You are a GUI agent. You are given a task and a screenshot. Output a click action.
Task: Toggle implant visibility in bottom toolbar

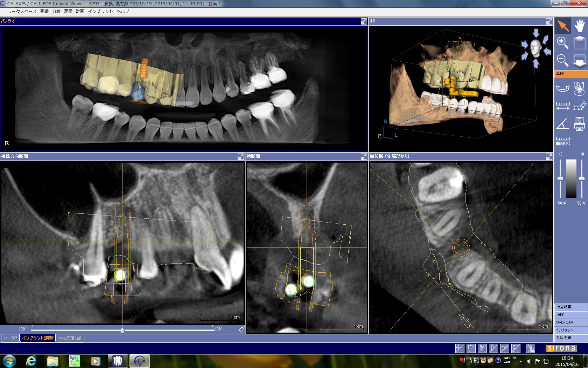coord(482,348)
